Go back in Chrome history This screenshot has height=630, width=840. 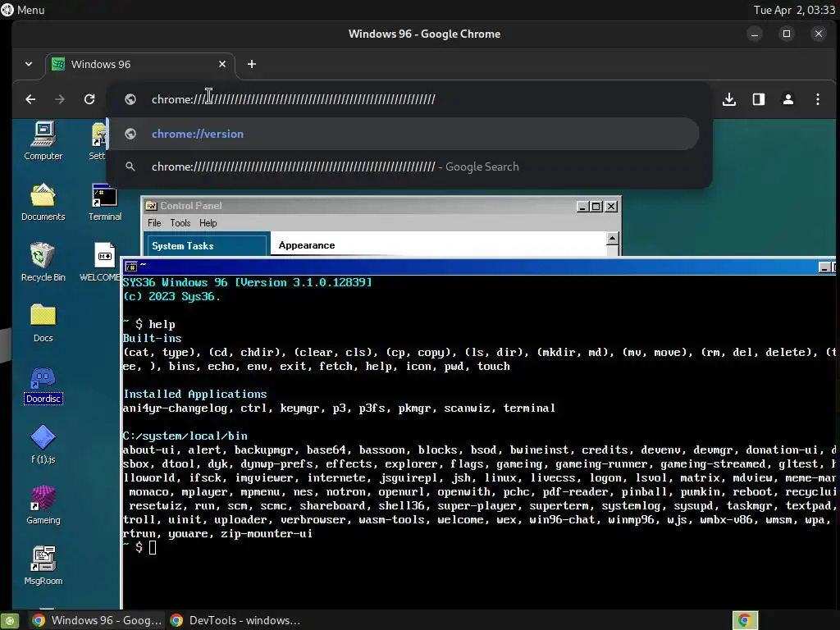pos(30,99)
